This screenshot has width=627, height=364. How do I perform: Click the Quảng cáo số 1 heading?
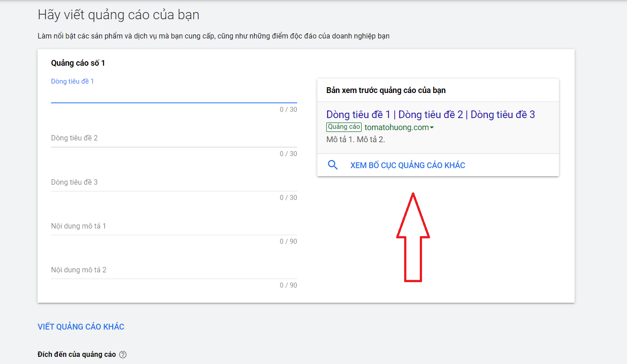pyautogui.click(x=78, y=63)
